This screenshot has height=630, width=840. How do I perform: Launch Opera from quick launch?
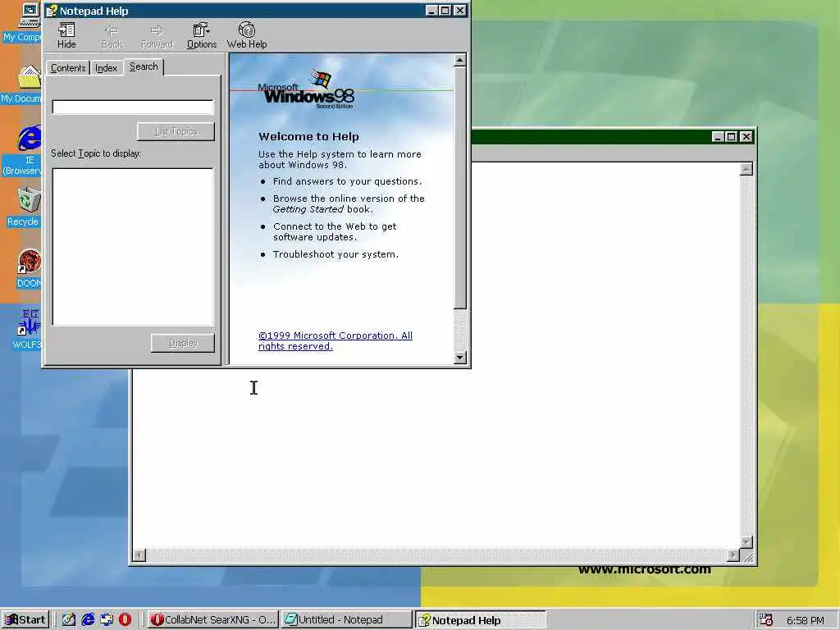click(x=125, y=620)
